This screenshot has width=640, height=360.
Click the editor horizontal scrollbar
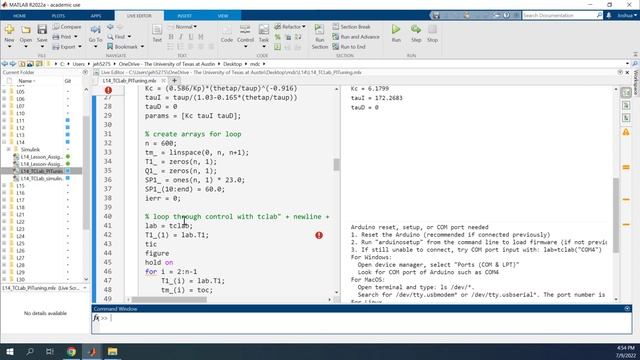[x=169, y=300]
